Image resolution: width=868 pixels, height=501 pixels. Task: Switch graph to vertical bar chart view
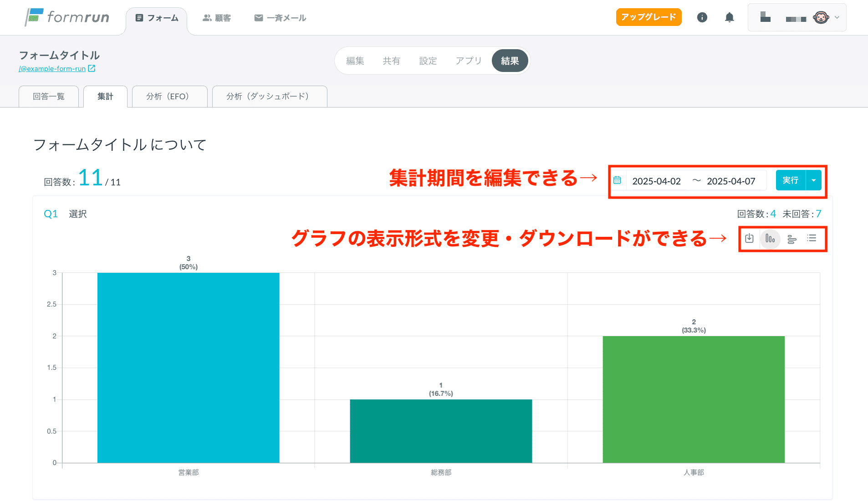tap(770, 238)
